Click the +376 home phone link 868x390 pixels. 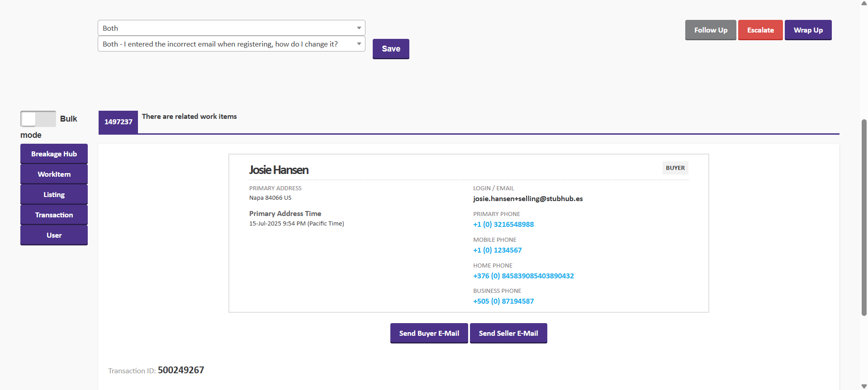pos(523,276)
